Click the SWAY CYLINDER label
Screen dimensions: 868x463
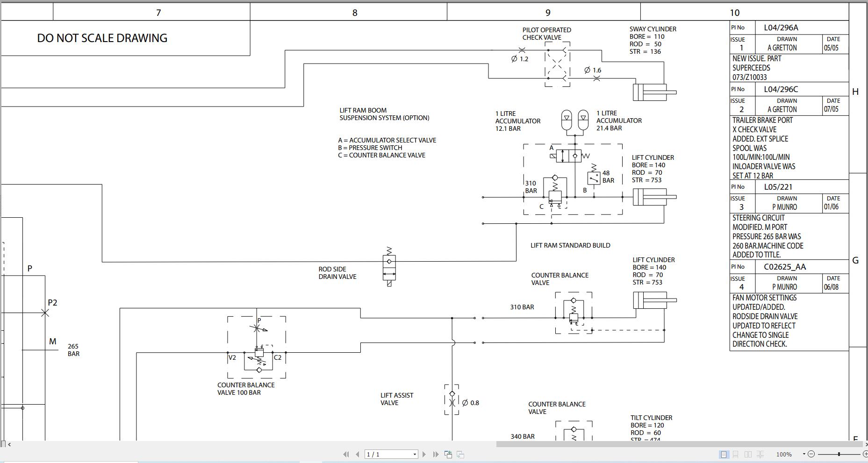(x=653, y=29)
